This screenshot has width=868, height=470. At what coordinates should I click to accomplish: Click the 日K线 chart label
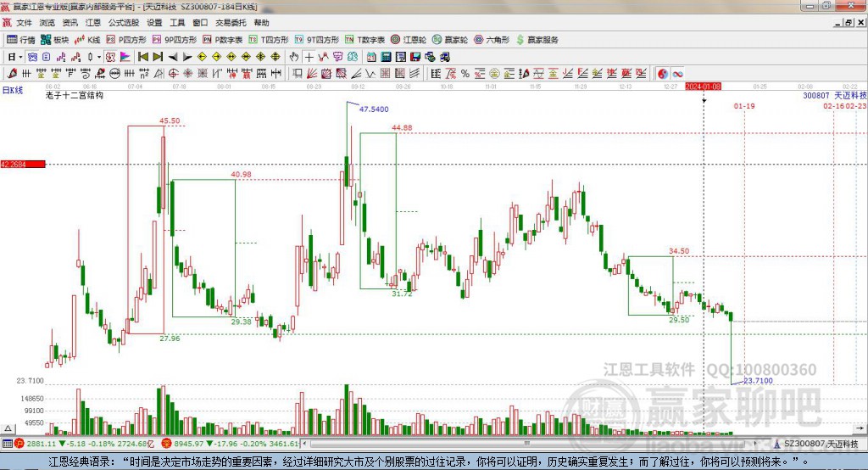pos(12,90)
